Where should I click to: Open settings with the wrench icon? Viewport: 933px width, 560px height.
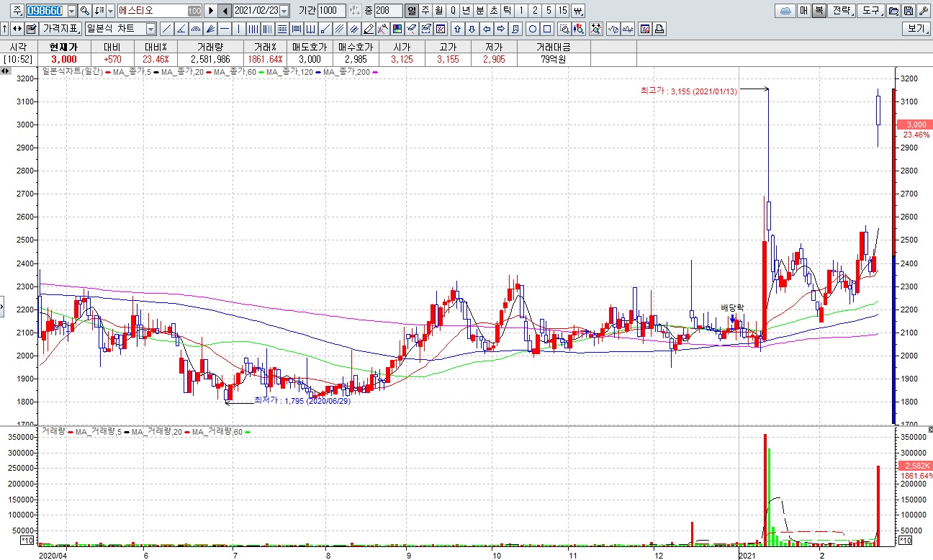pos(924,11)
